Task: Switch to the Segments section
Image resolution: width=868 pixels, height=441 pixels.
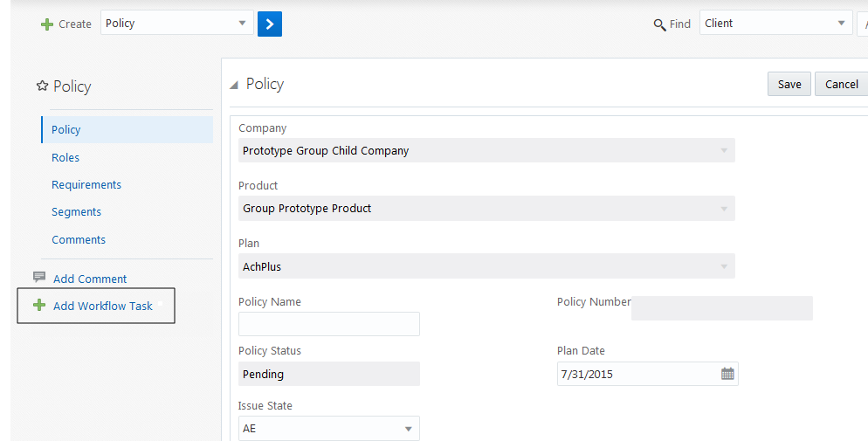Action: [76, 211]
